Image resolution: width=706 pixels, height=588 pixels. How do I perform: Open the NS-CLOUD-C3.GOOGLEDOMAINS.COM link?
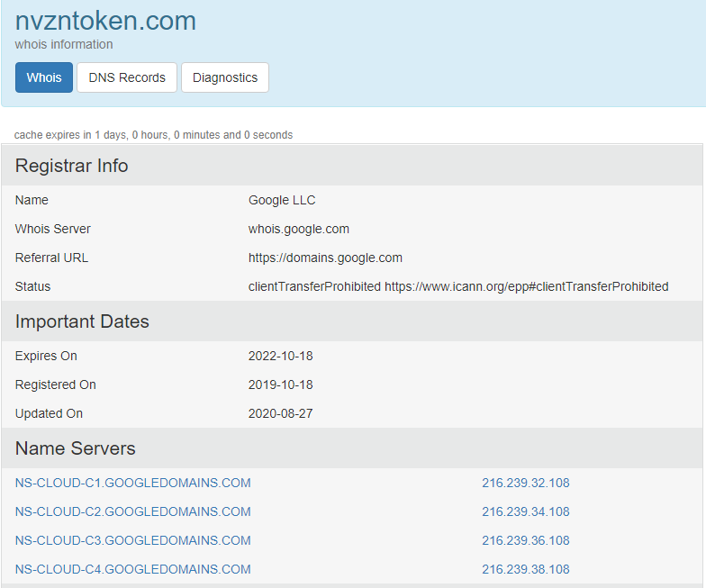[x=133, y=540]
